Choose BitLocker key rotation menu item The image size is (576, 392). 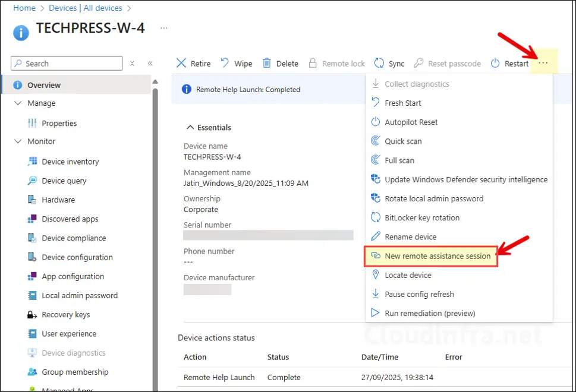(422, 218)
